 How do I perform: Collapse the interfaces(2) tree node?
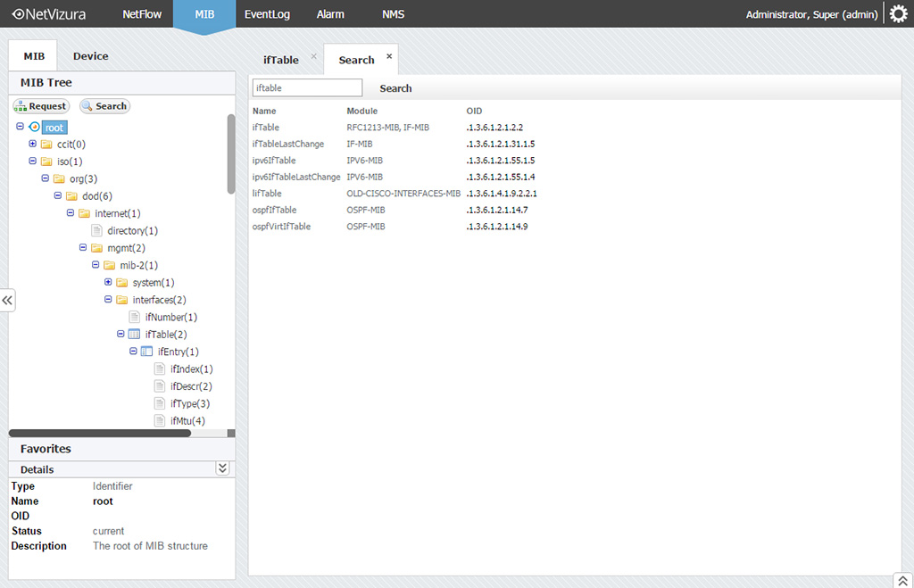108,299
